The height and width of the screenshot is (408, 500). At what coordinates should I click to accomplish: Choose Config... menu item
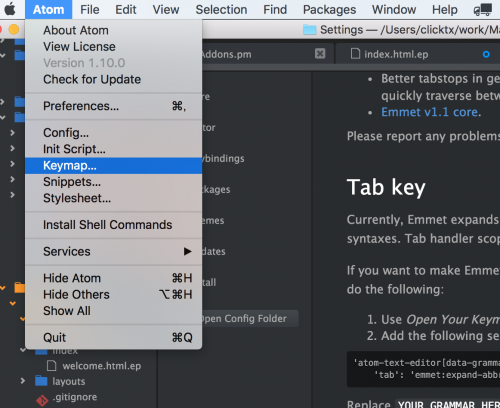pyautogui.click(x=114, y=133)
